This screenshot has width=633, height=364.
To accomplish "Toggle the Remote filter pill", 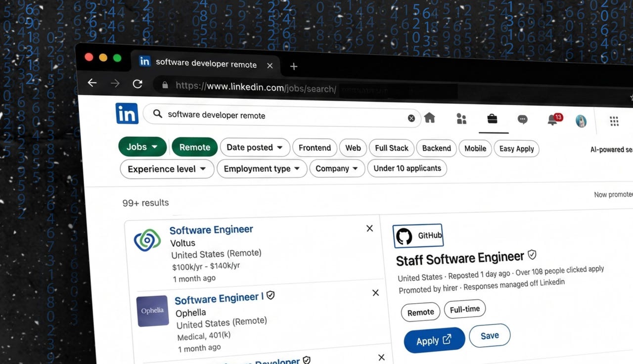I will 194,147.
